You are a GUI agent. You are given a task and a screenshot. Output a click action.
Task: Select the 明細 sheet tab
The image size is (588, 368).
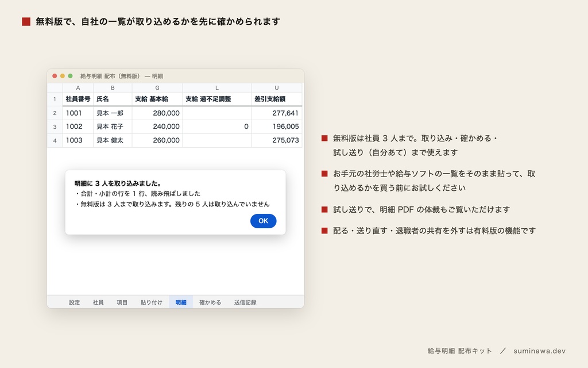click(x=181, y=302)
